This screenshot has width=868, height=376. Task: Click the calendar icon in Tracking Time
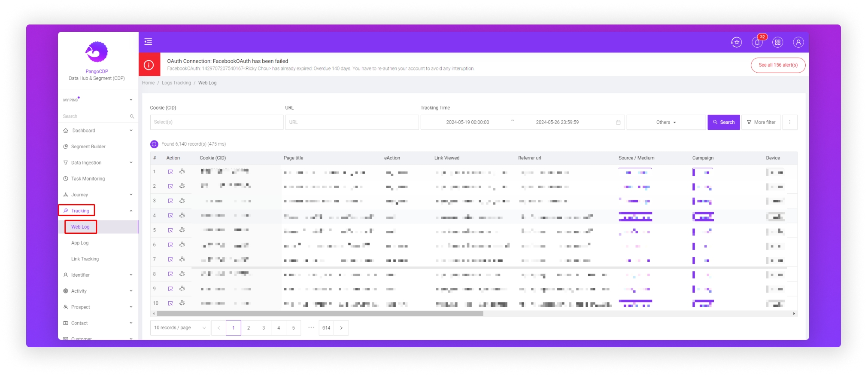[x=618, y=122]
